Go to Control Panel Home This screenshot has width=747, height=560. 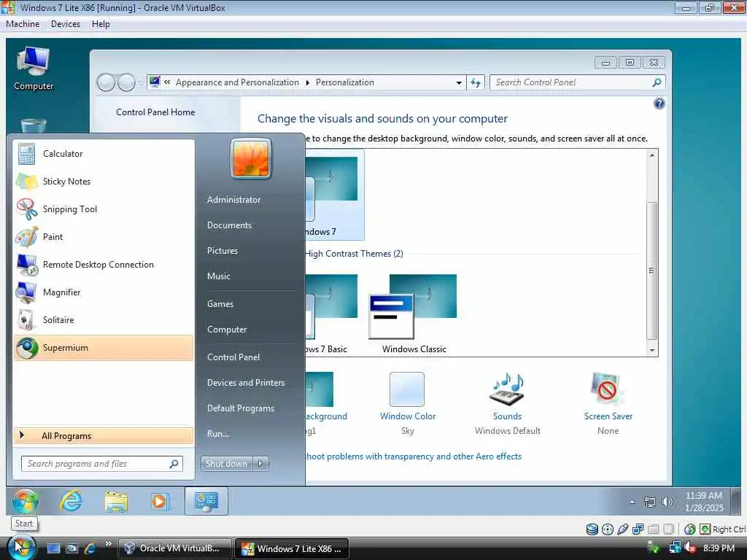coord(155,112)
